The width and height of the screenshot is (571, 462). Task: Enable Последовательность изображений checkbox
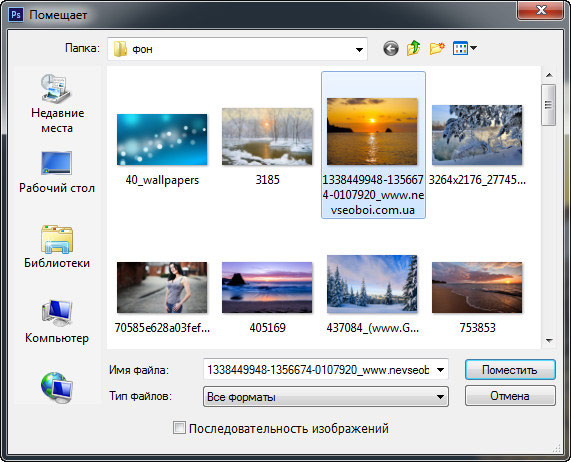coord(179,428)
